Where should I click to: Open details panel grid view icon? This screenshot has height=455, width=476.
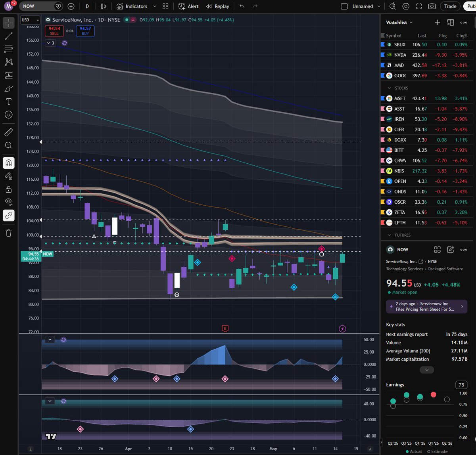coord(437,249)
